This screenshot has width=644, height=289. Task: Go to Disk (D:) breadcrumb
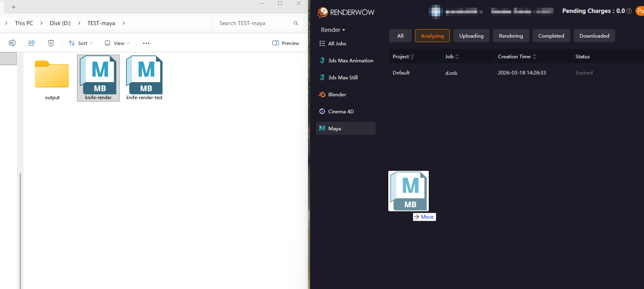(x=60, y=23)
